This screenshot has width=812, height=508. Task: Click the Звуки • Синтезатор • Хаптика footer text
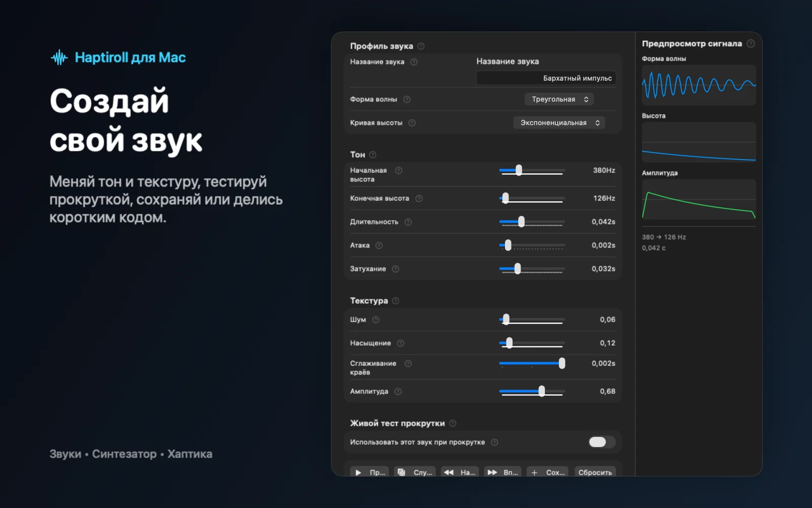[x=131, y=454]
